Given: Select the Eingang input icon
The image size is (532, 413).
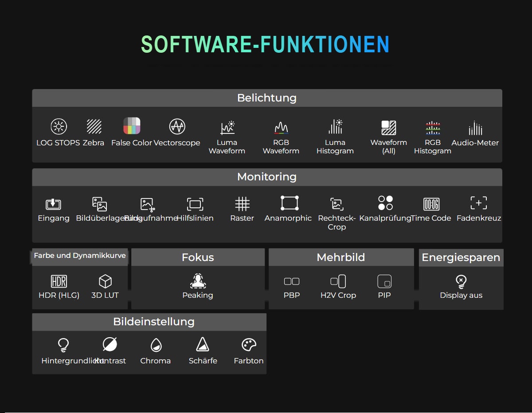Looking at the screenshot, I should pyautogui.click(x=53, y=204).
